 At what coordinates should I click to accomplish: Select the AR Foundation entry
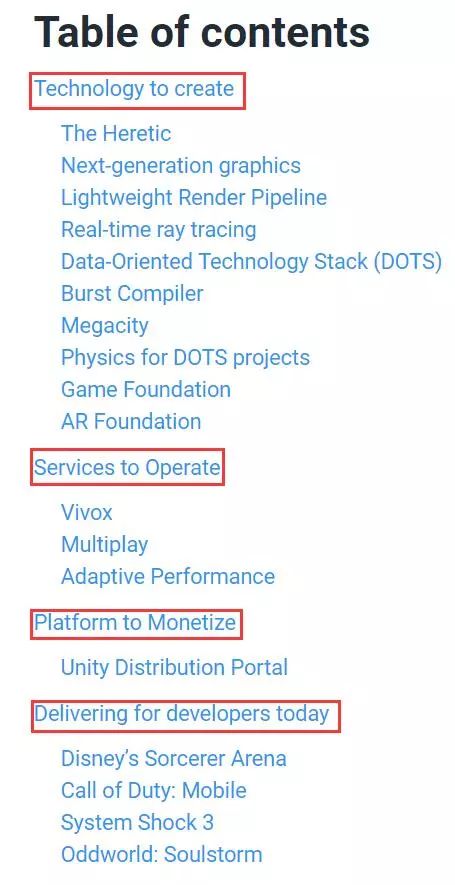(x=131, y=422)
